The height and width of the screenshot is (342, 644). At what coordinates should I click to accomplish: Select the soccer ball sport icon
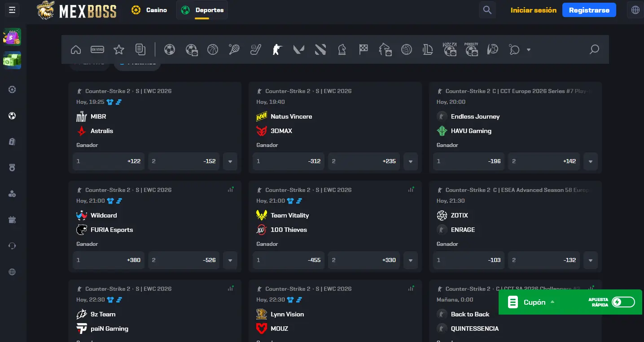click(x=170, y=49)
